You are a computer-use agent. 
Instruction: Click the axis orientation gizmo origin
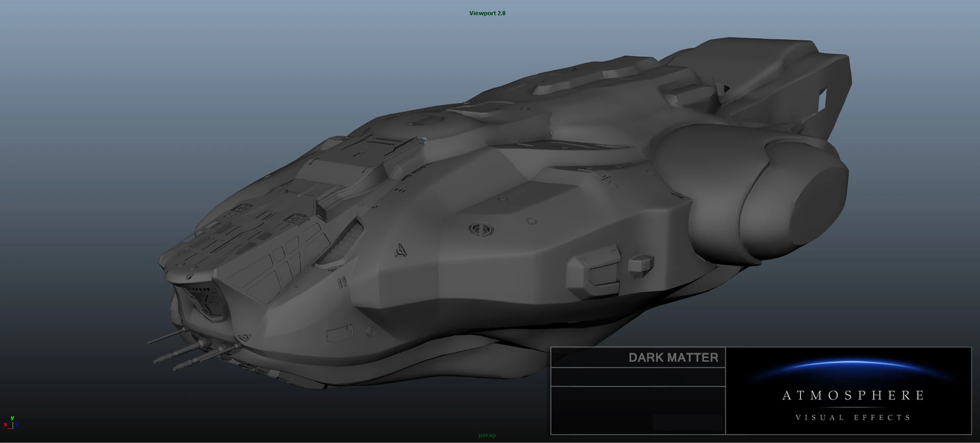[13, 429]
